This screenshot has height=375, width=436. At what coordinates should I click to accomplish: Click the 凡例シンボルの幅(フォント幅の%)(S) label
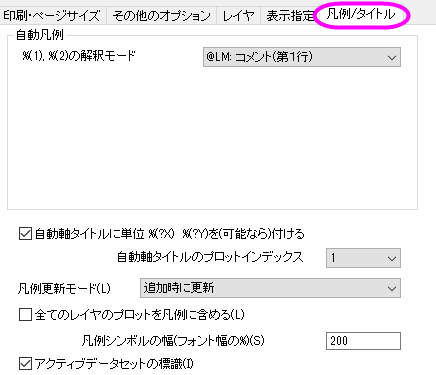(173, 341)
